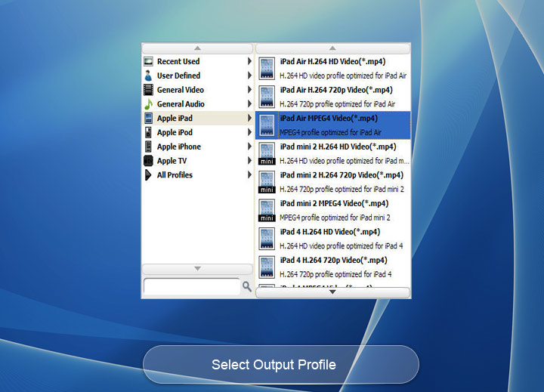This screenshot has width=544, height=392.
Task: Click the category list scroll-down arrow
Action: tap(197, 269)
